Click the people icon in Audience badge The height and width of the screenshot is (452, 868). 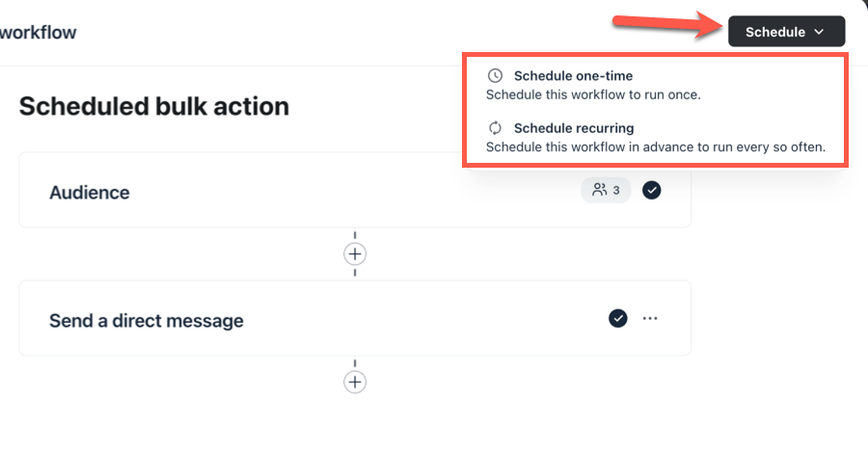pos(599,190)
